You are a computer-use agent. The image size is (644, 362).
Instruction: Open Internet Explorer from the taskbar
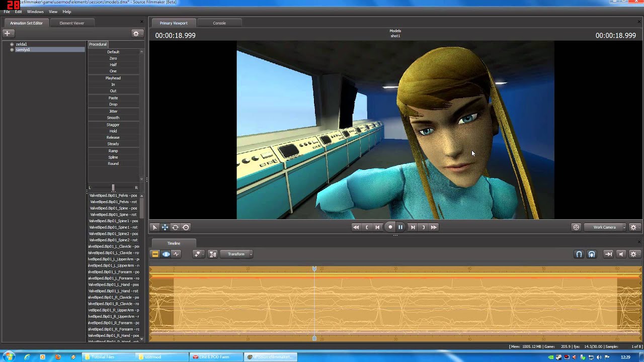[x=27, y=357]
